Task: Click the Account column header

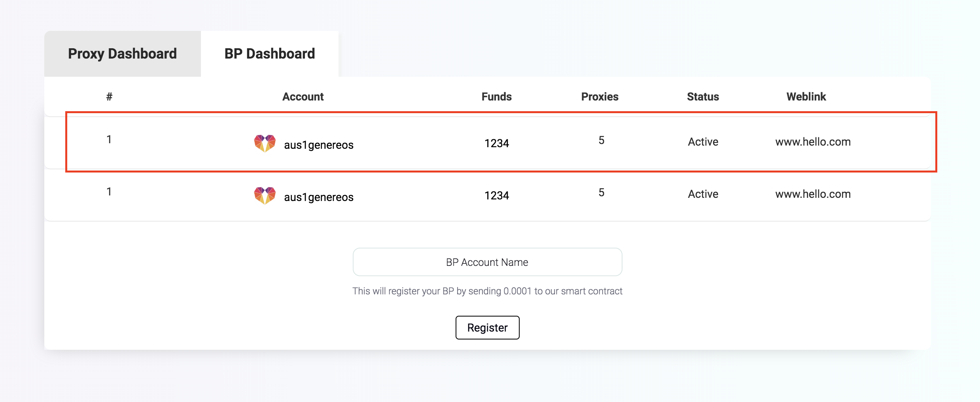Action: pos(303,97)
